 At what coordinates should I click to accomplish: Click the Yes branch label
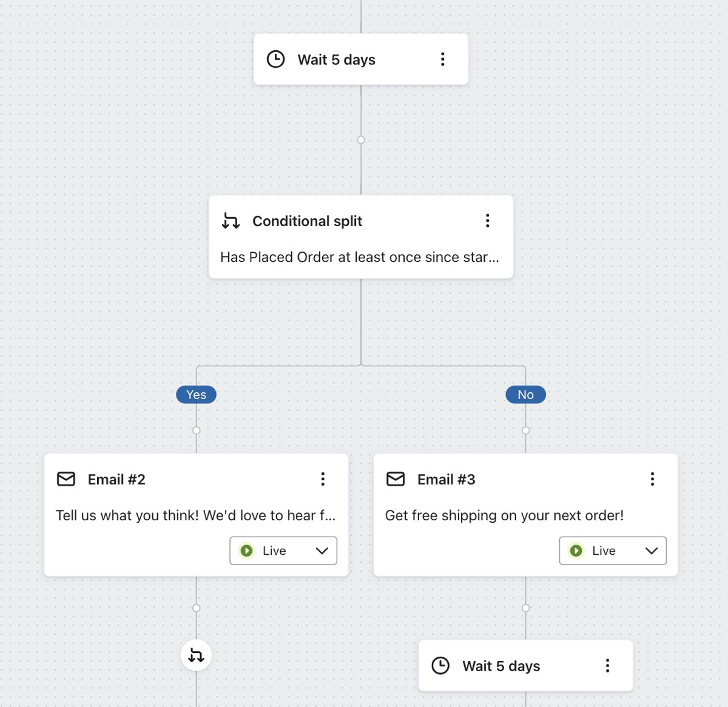click(195, 394)
